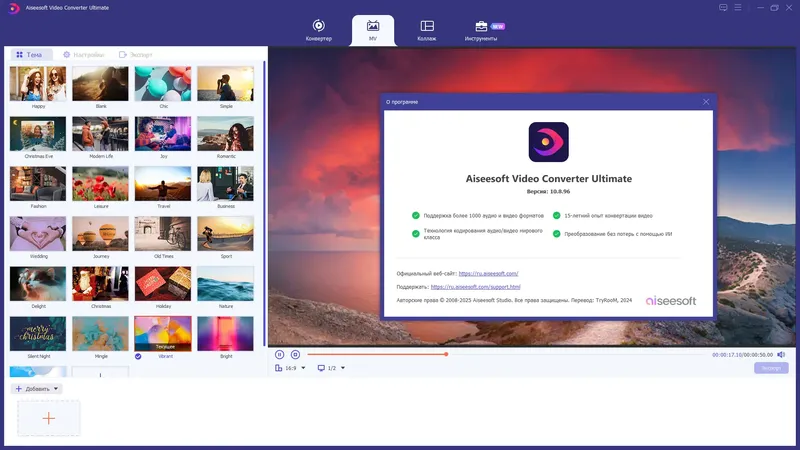Click the aiseesoft brand logo in dialog
This screenshot has height=450, width=800.
point(671,301)
